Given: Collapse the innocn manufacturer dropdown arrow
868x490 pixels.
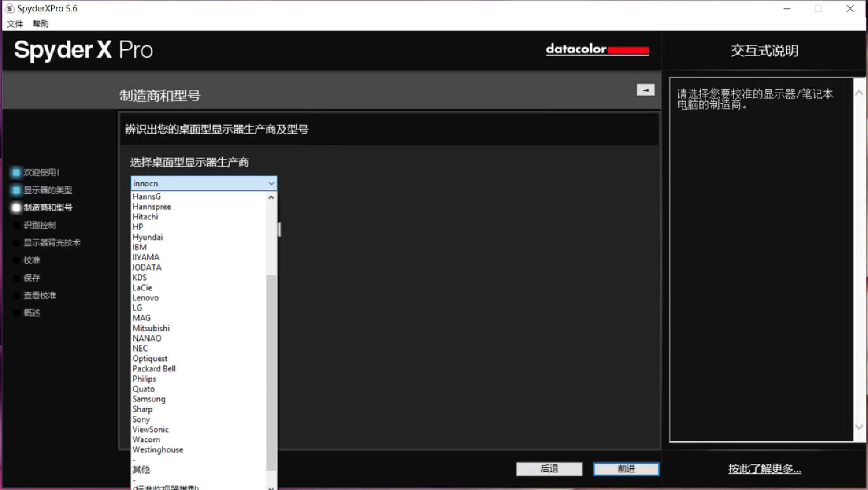Looking at the screenshot, I should coord(271,184).
